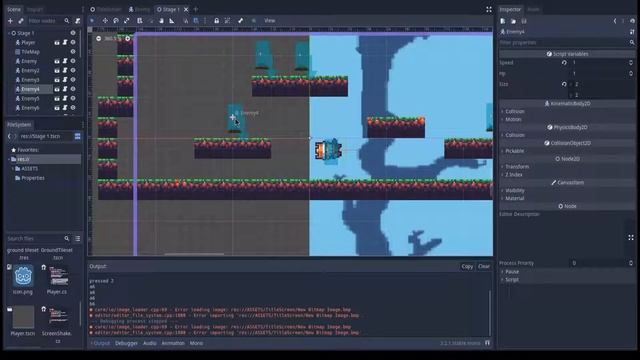Open the Inspector object history icon
Screen dimensions: 640x360
point(632,21)
